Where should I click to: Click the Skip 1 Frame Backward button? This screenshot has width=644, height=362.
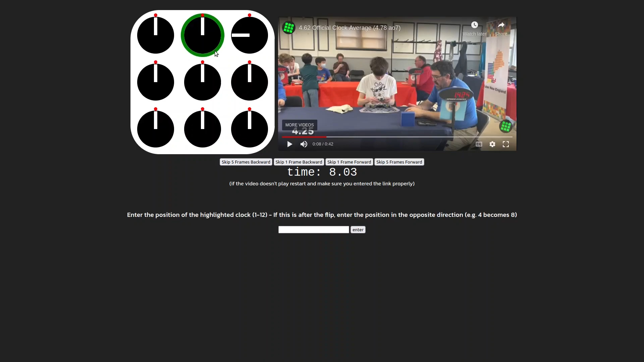pyautogui.click(x=299, y=162)
